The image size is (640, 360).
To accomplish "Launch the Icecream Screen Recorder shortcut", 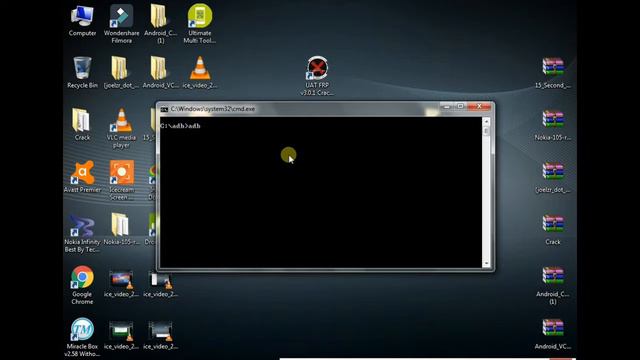I will (x=121, y=180).
